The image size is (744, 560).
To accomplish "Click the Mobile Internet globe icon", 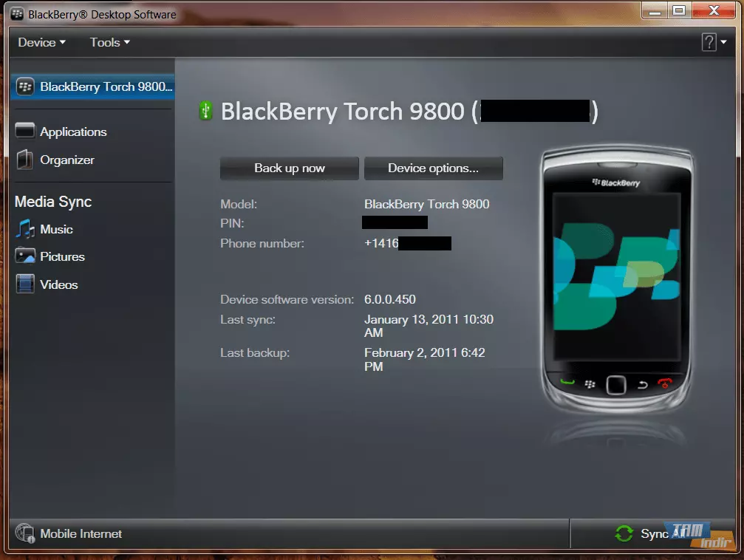I will 24,533.
